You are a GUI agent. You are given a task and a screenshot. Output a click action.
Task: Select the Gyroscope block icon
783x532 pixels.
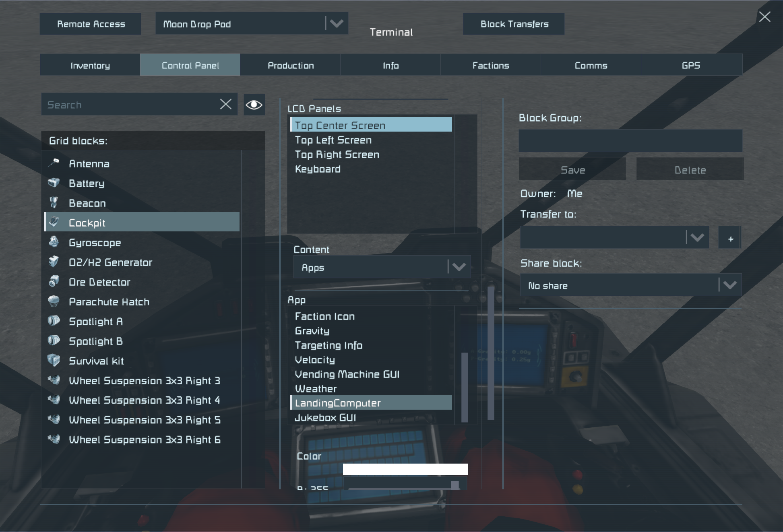(54, 242)
